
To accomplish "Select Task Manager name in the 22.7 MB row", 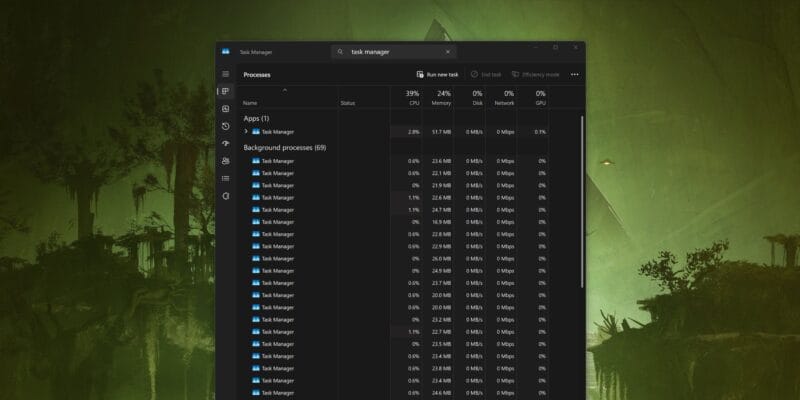I will click(278, 332).
